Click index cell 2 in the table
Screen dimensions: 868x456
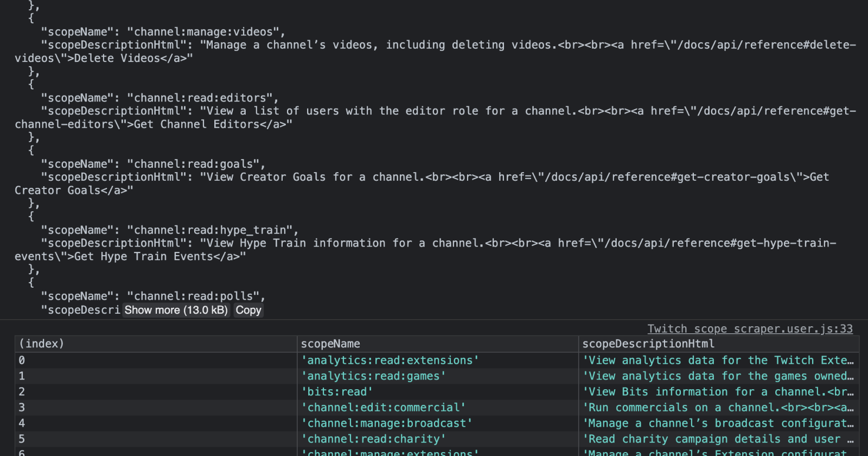(156, 391)
